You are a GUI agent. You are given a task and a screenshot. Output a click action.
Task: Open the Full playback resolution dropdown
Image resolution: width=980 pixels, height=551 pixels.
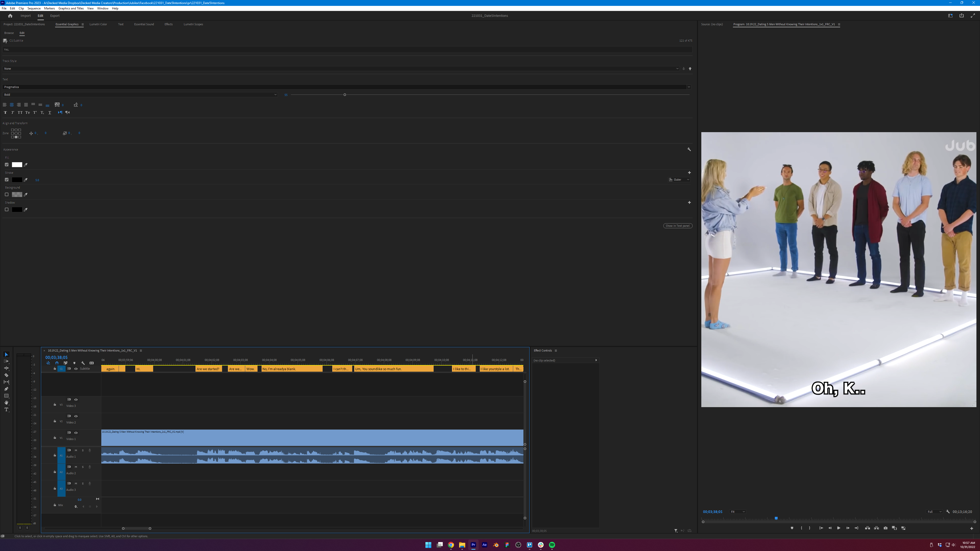(934, 512)
